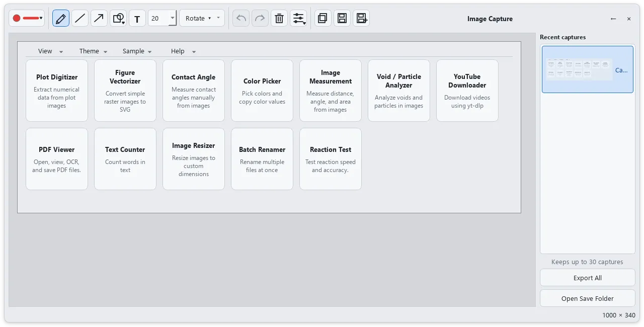
Task: Click the Void / Particle Analyzer card title
Action: coord(399,81)
